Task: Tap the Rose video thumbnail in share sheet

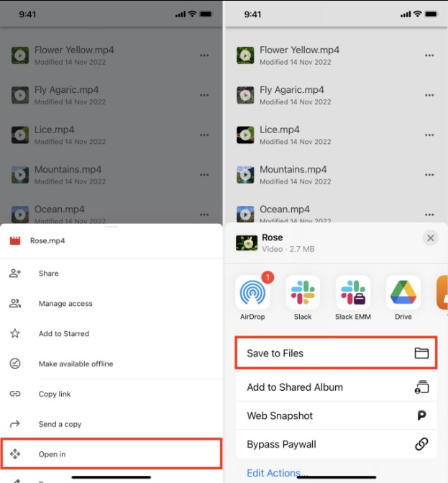Action: pos(247,243)
